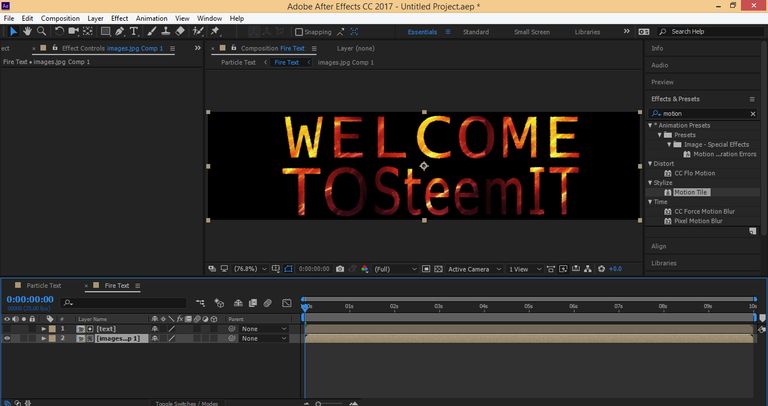Enable the Snapping checkbox
768x406 pixels.
click(299, 32)
